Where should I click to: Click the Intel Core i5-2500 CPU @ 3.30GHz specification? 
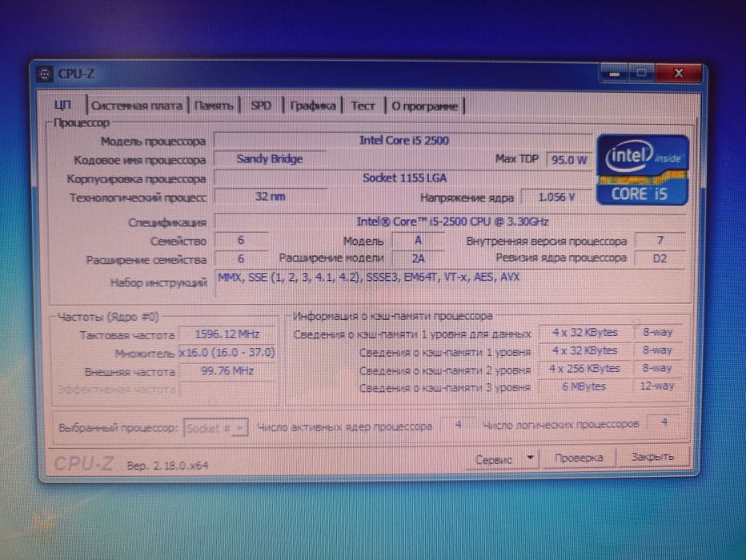451,222
